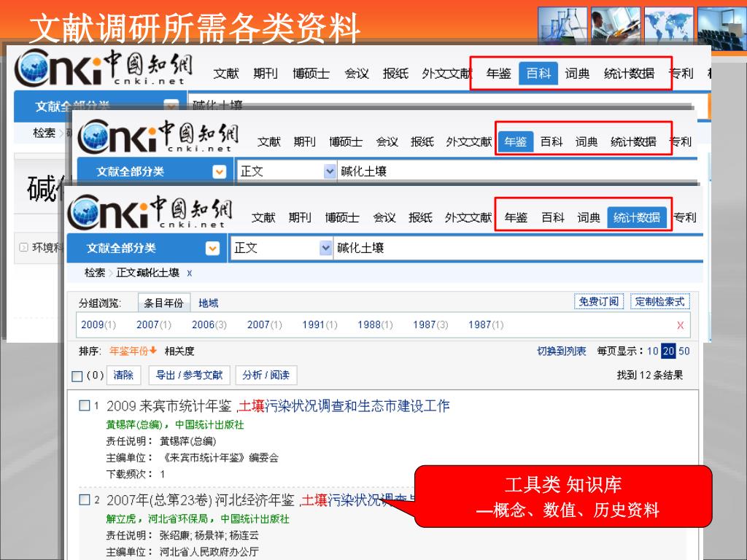
Task: Switch grouping to 地域 tab
Action: click(208, 303)
